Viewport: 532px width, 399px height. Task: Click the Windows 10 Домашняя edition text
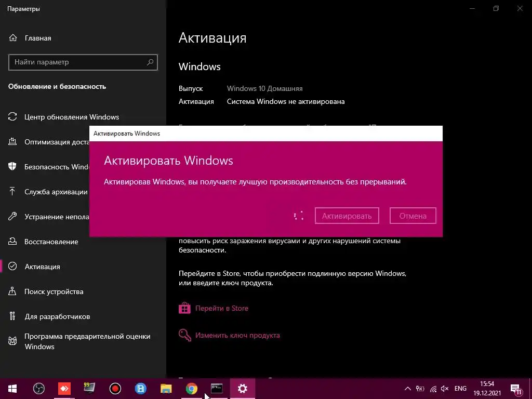264,88
